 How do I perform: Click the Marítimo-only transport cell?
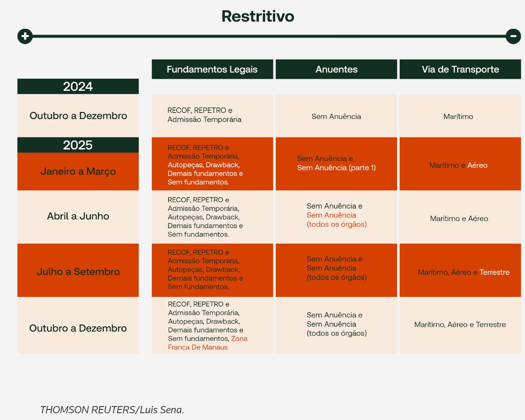tap(458, 116)
